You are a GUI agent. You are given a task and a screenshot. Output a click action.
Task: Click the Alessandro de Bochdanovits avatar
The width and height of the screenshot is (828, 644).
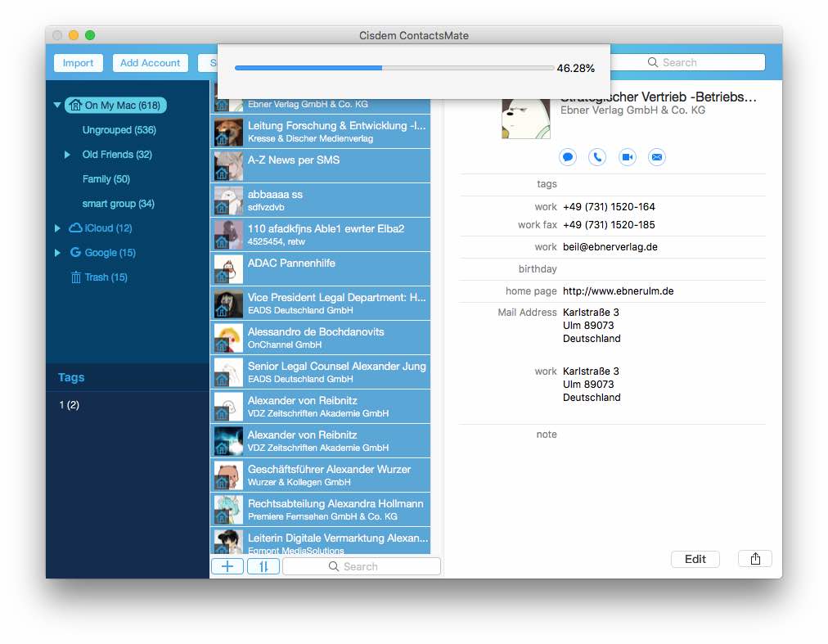point(228,338)
